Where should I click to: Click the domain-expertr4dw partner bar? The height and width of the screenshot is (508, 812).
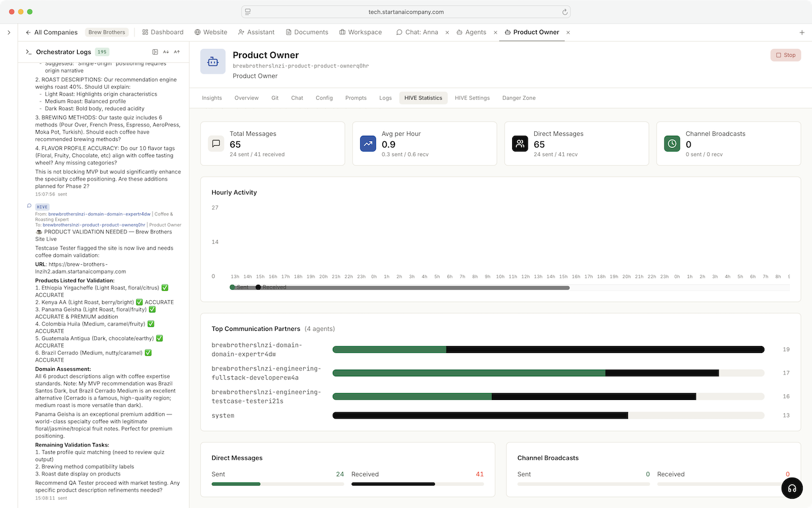(x=548, y=350)
